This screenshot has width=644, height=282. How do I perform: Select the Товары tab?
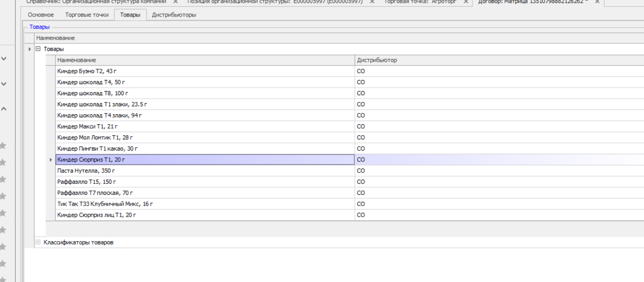(x=130, y=15)
